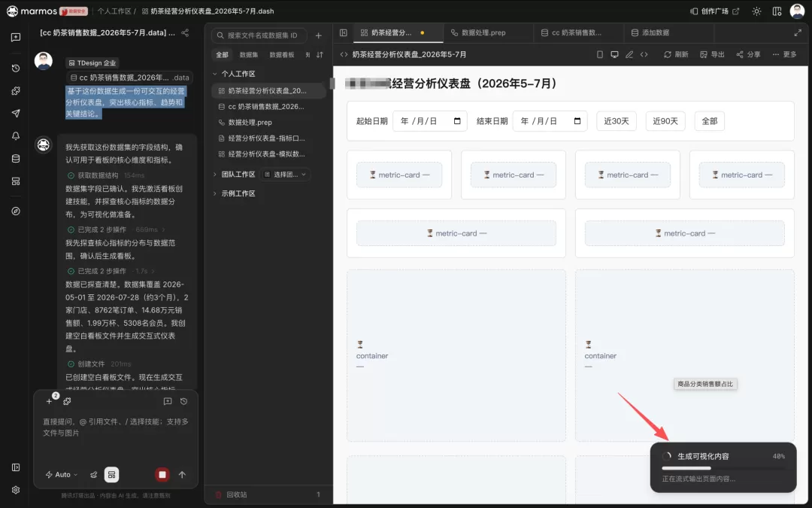This screenshot has height=508, width=812.
Task: Switch to 数据处理.prep tab
Action: (489, 32)
